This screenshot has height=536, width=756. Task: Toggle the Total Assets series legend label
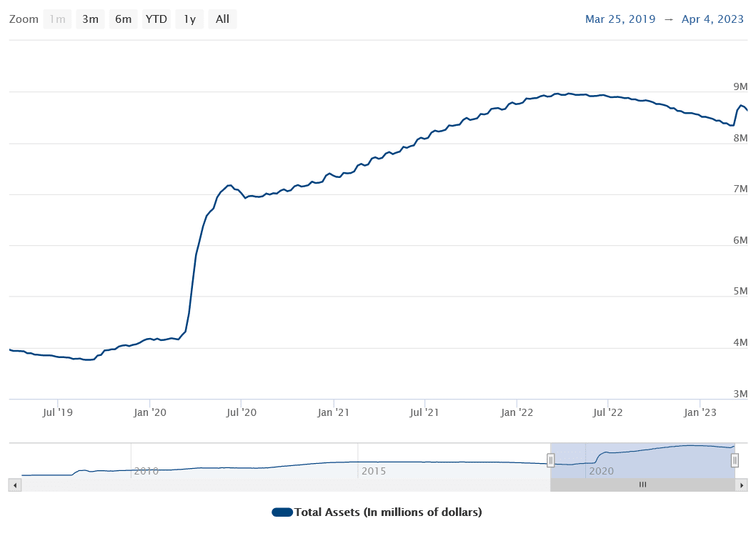pyautogui.click(x=388, y=512)
